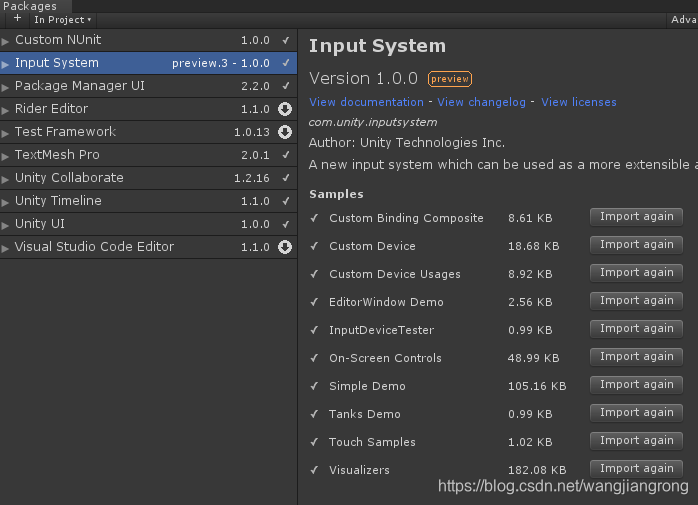Click the checkmark beside Simple Demo

[314, 386]
